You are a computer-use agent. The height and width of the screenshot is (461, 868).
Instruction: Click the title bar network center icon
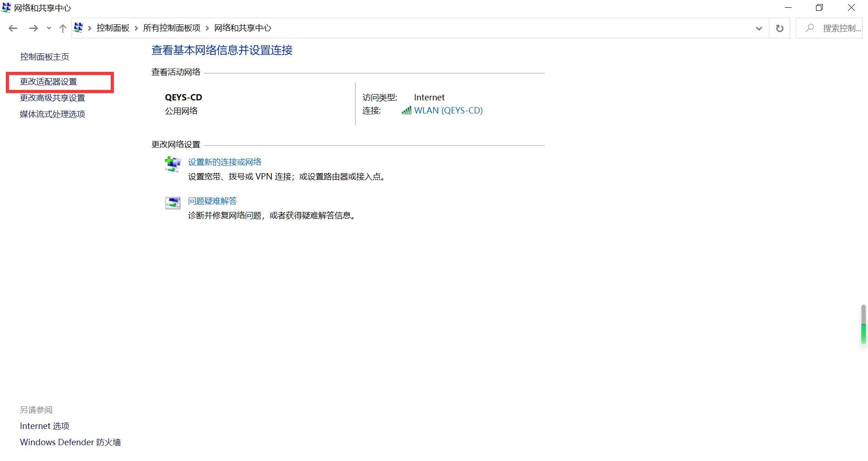pos(6,7)
